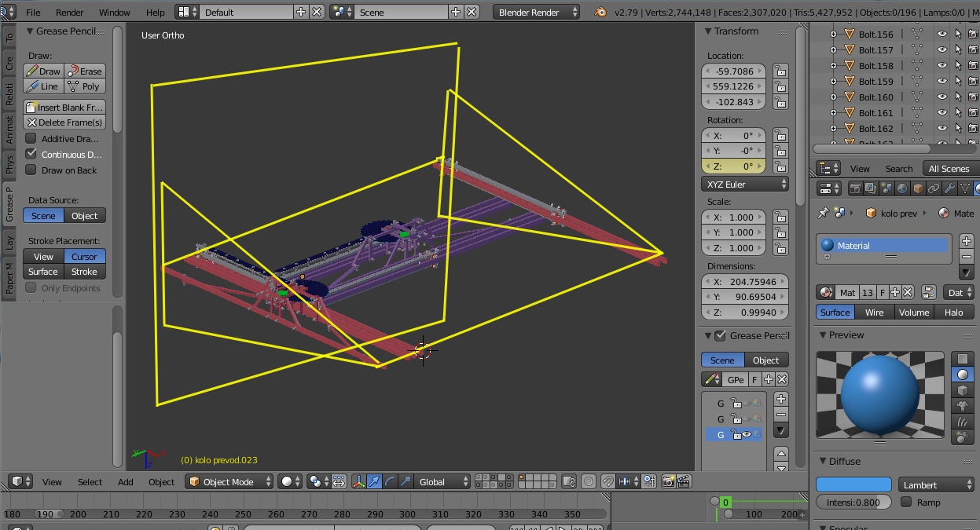Open the Render properties tab icon
Viewport: 980px width, 530px height.
point(855,188)
